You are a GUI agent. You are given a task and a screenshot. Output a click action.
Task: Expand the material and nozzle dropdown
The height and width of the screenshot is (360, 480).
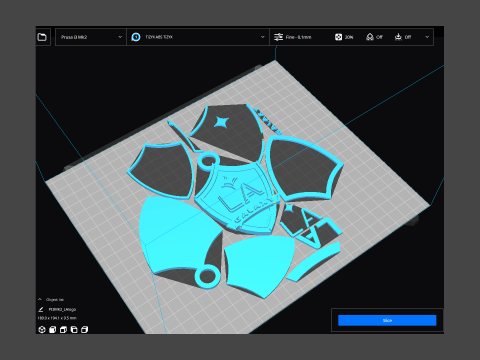[198, 37]
